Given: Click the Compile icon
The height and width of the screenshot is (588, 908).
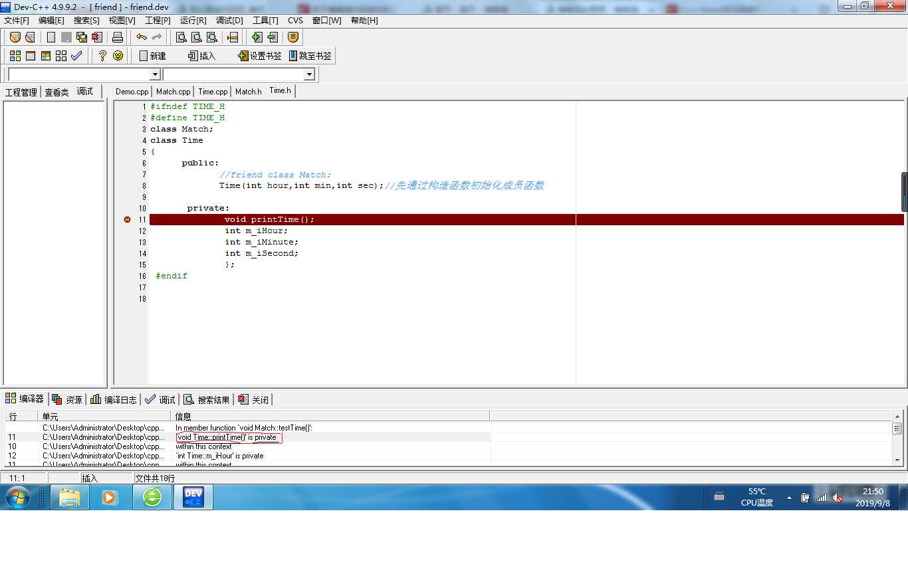Looking at the screenshot, I should pos(15,56).
